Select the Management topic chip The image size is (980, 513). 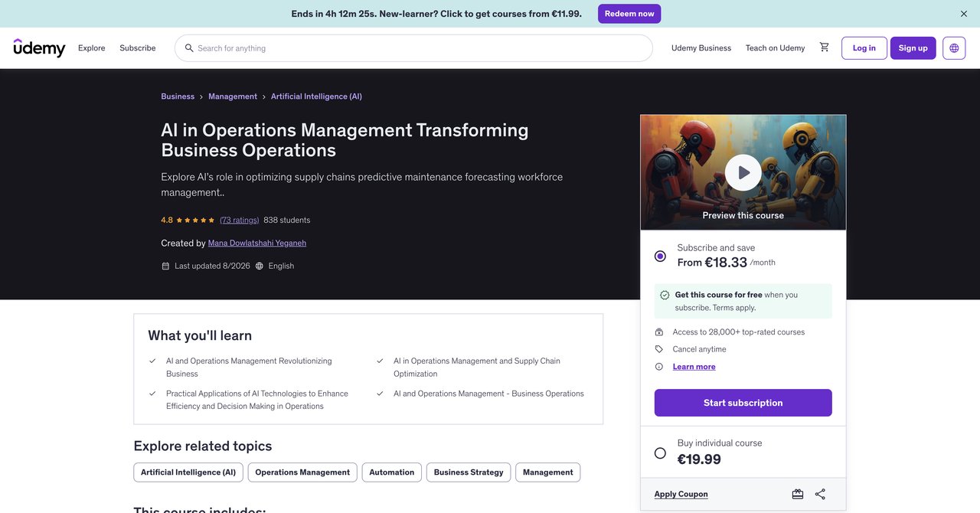pyautogui.click(x=548, y=472)
